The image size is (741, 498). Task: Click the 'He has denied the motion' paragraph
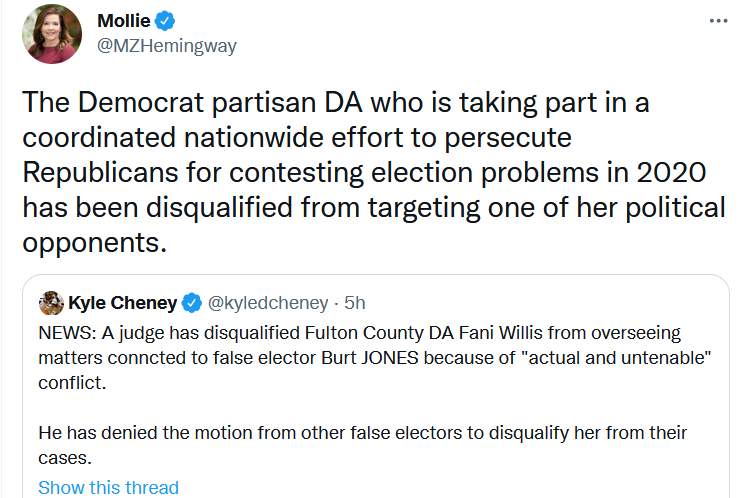click(362, 445)
